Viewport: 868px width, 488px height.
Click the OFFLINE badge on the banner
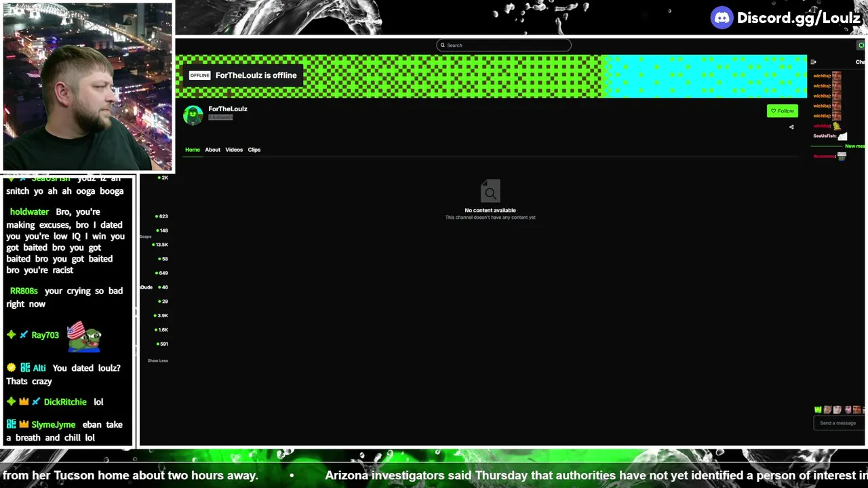[x=199, y=75]
